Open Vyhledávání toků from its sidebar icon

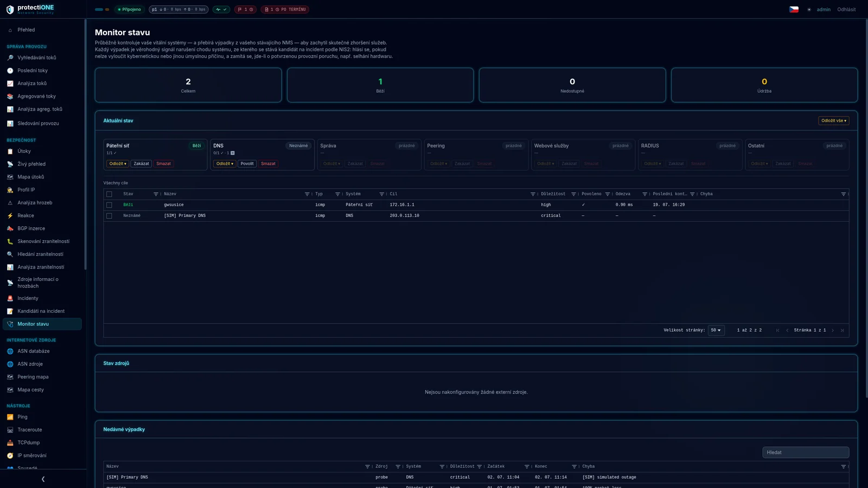click(10, 57)
